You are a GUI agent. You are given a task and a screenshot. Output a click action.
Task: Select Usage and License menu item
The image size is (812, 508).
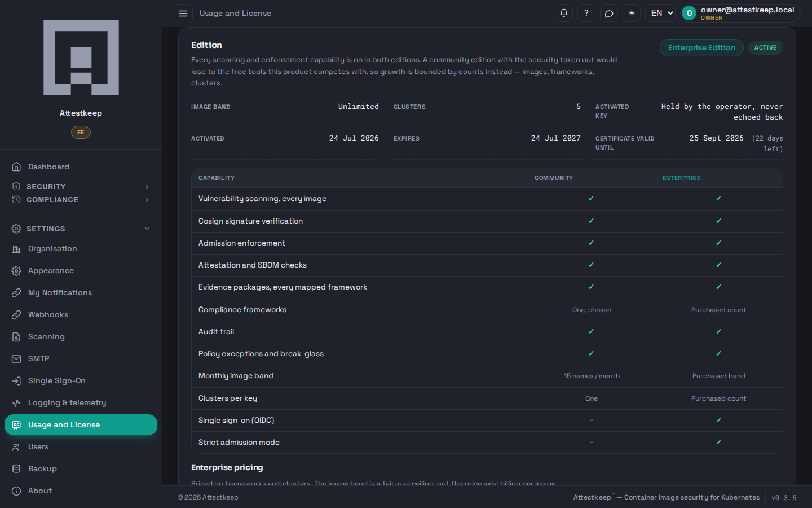[81, 425]
